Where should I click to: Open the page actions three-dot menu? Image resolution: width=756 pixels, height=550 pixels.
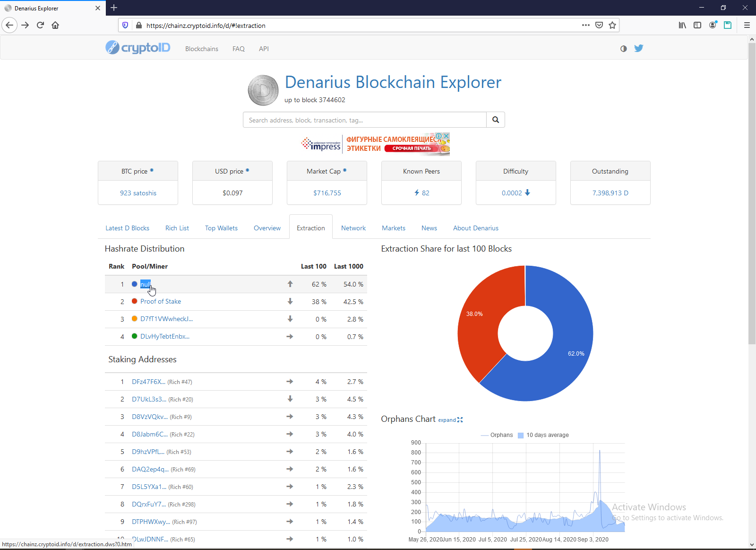(586, 25)
